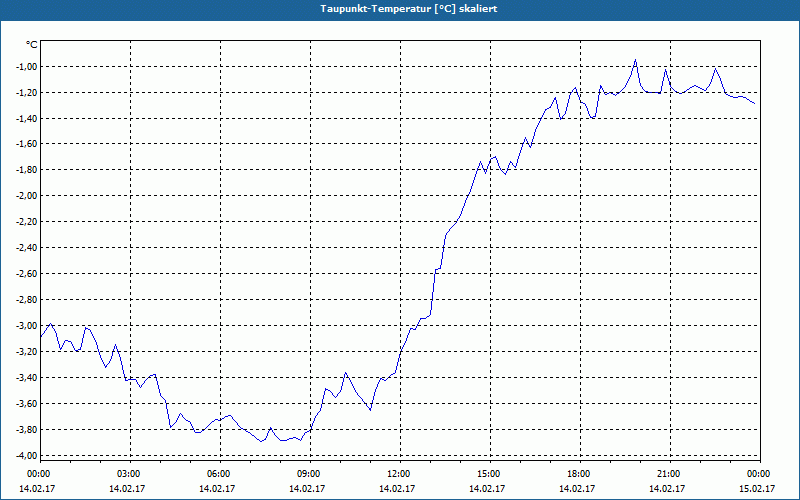Select the -1,20 y-axis label
The height and width of the screenshot is (500, 800).
point(27,92)
